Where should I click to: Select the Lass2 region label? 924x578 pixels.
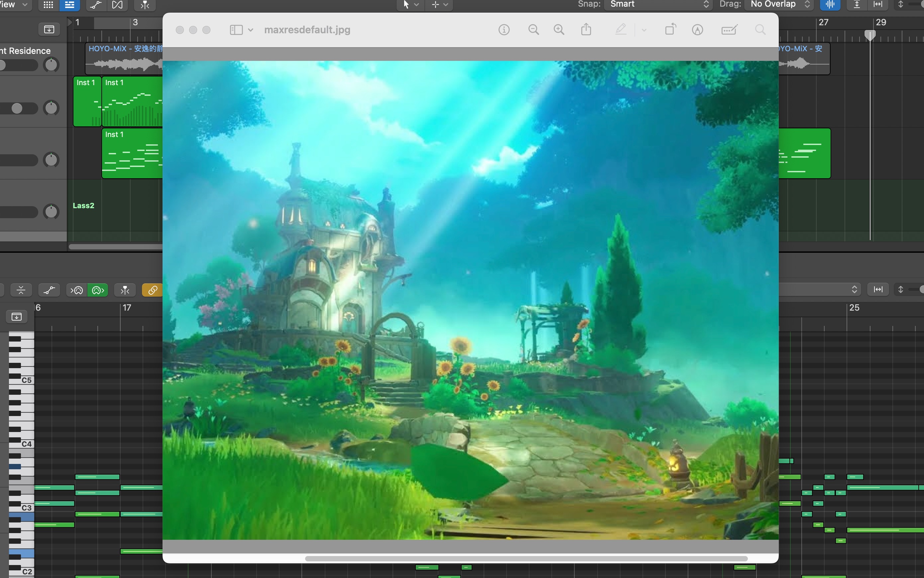coord(83,205)
